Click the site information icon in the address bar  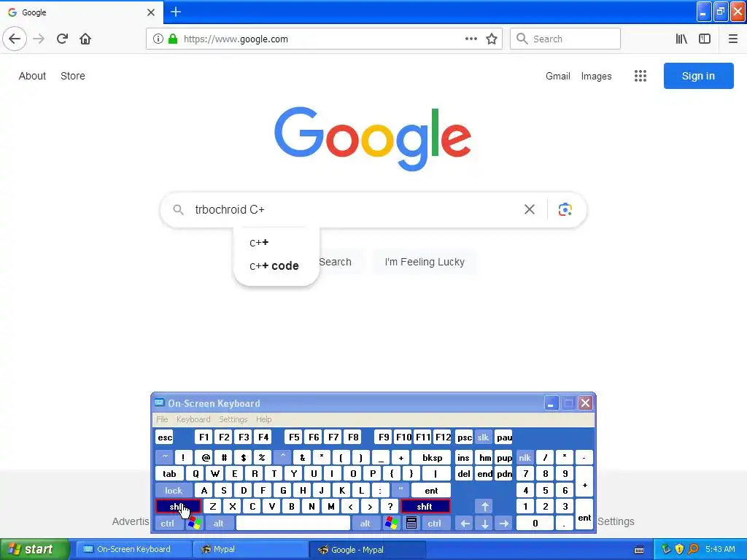(x=158, y=39)
